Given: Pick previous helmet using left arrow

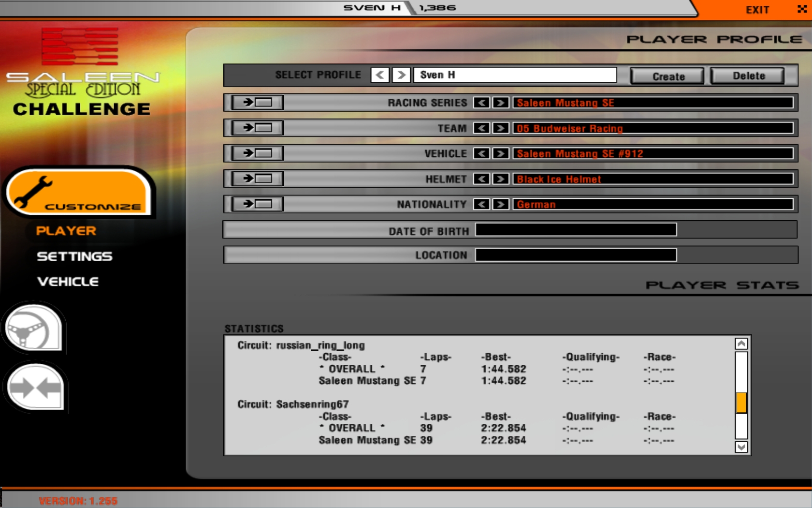Looking at the screenshot, I should click(481, 179).
